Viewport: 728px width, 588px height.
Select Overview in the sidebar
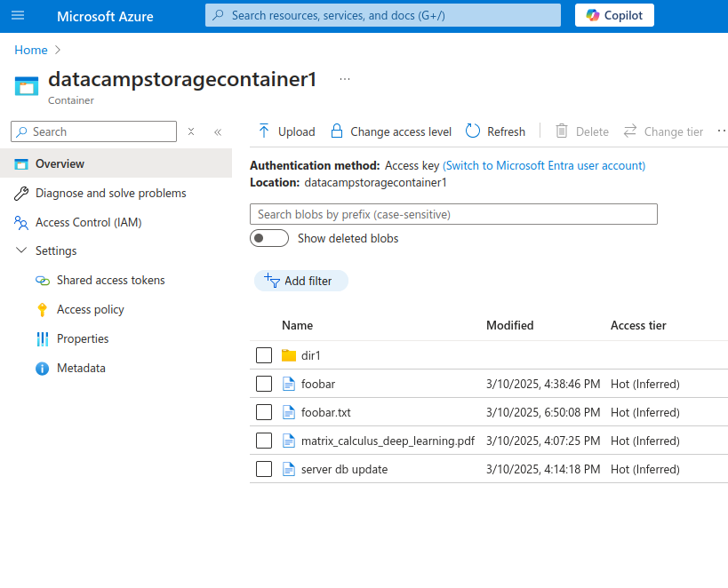click(116, 163)
